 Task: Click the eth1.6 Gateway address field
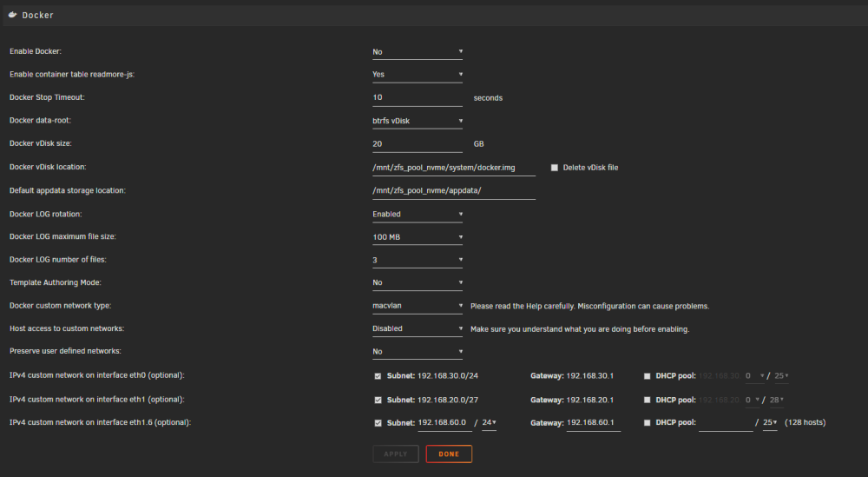point(594,423)
